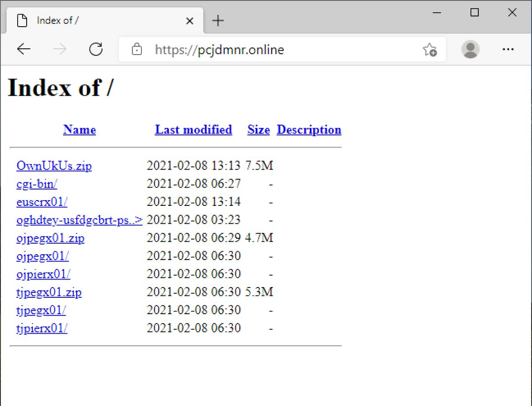The image size is (532, 406).
Task: Sort listing by Name column
Action: coord(79,130)
